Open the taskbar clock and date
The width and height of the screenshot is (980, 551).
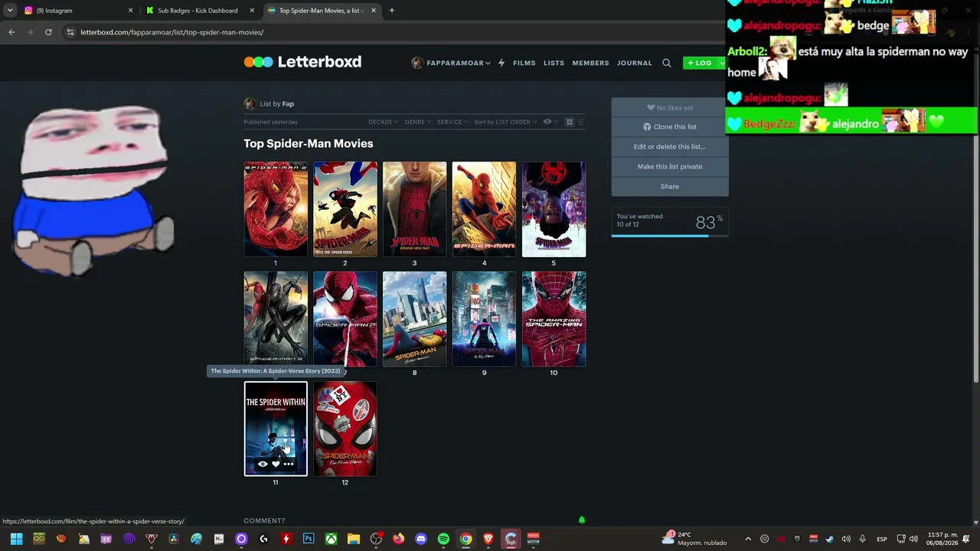(942, 539)
